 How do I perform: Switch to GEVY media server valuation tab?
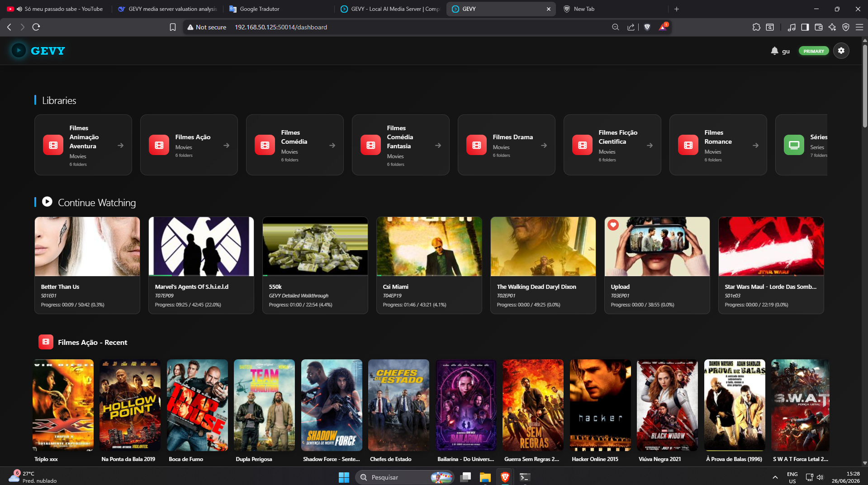point(167,9)
